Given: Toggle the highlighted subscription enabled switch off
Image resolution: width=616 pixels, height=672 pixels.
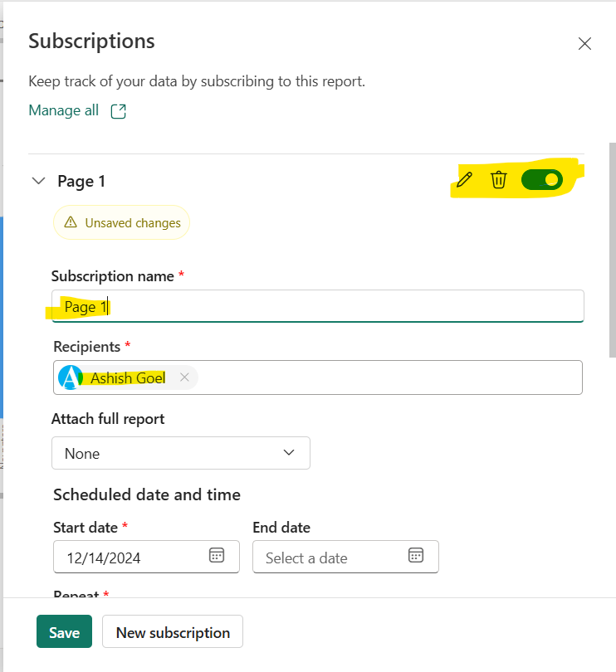Looking at the screenshot, I should 541,179.
